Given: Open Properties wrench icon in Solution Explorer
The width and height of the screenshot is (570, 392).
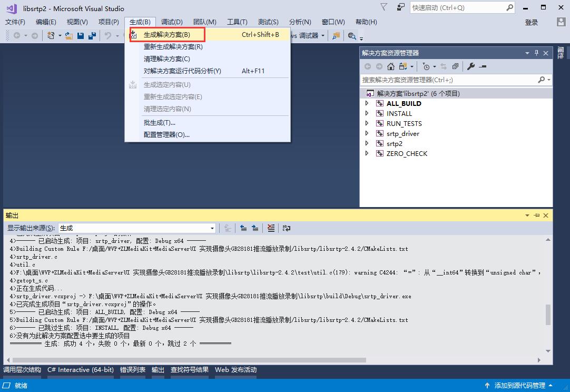Looking at the screenshot, I should pos(471,66).
